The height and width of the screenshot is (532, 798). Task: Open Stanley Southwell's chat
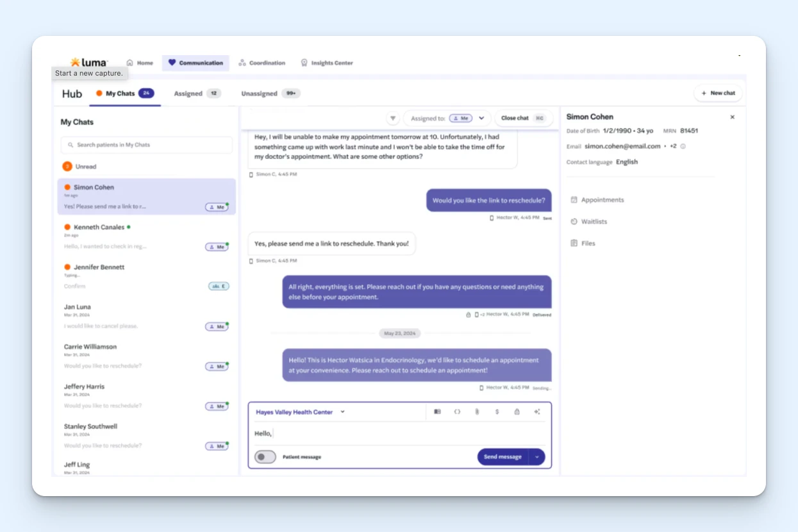click(x=147, y=435)
